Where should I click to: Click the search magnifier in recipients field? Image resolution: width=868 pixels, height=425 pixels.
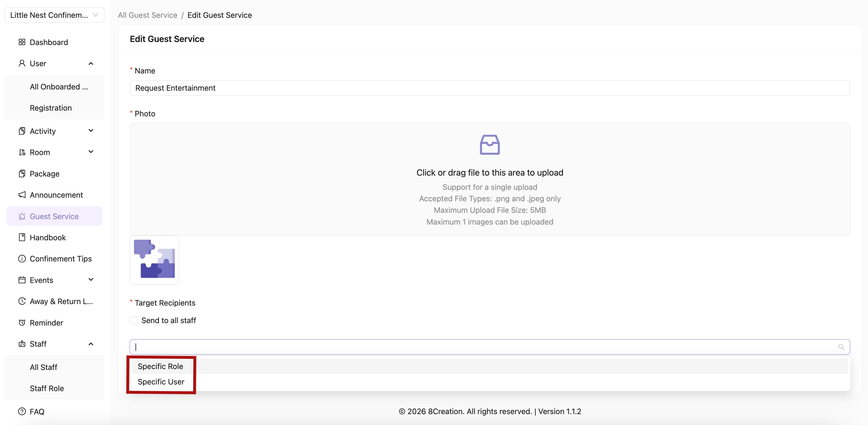click(x=841, y=347)
